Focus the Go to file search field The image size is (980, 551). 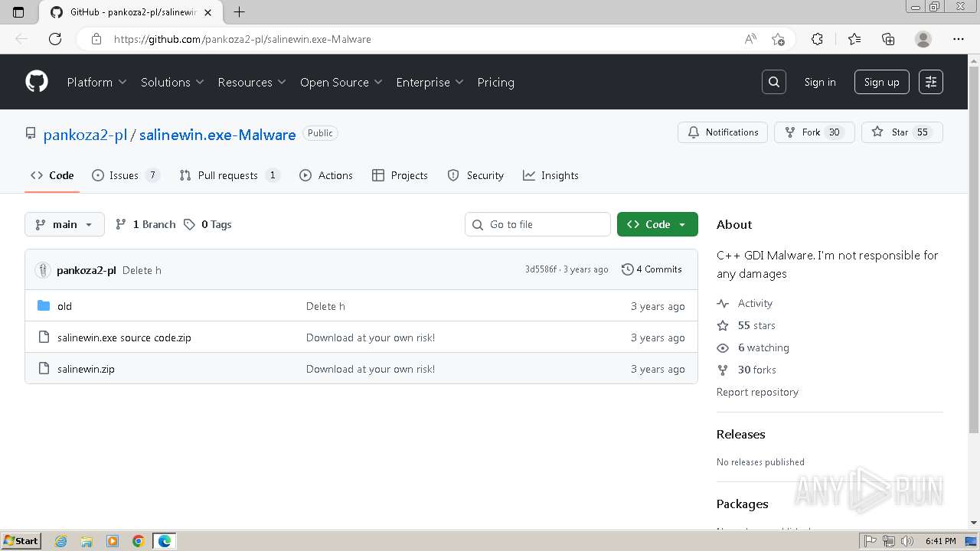[537, 224]
